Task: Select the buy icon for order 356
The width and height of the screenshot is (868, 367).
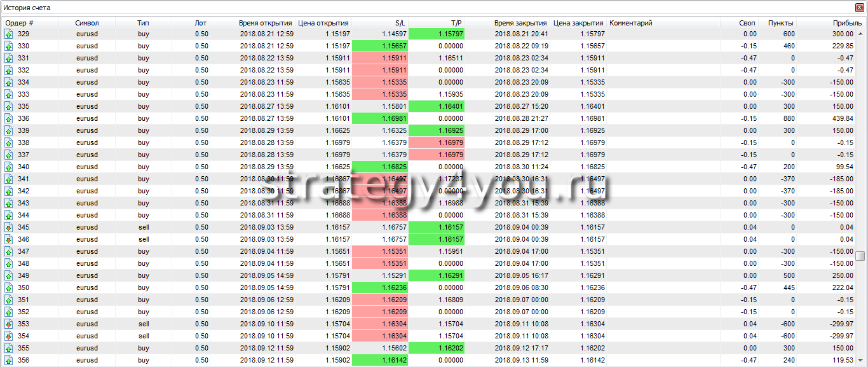Action: [x=9, y=360]
